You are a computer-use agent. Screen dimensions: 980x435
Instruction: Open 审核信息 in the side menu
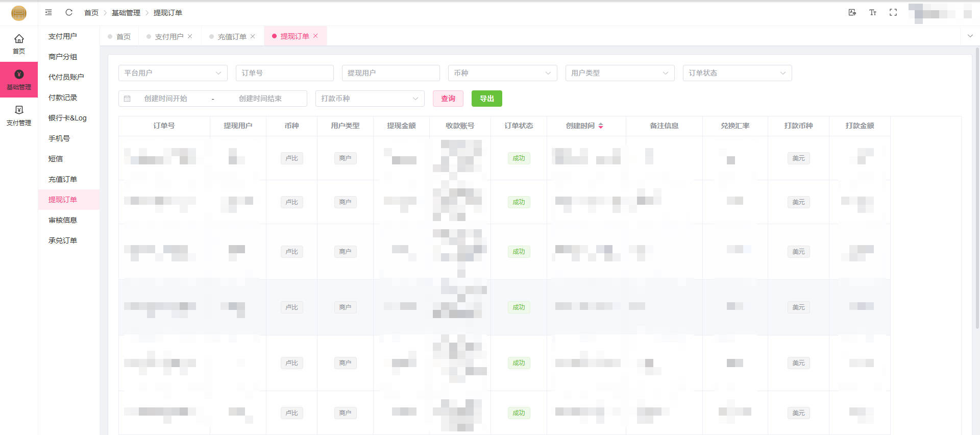[63, 220]
